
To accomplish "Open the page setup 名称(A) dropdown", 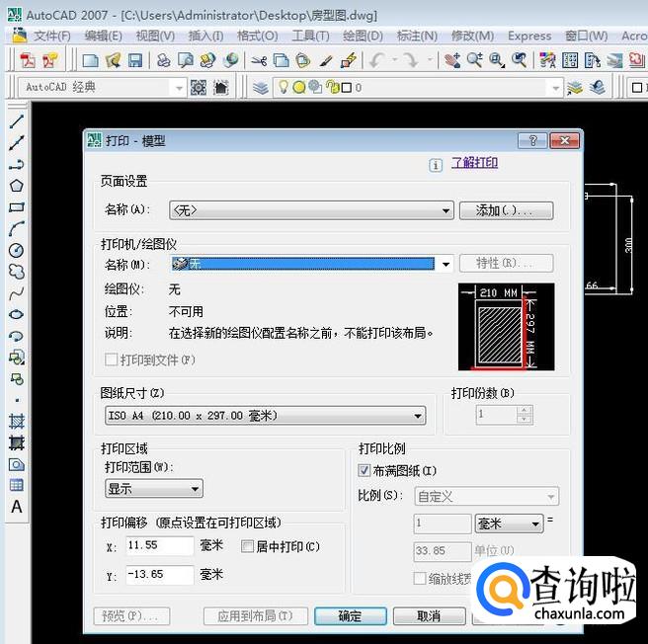I will click(311, 210).
